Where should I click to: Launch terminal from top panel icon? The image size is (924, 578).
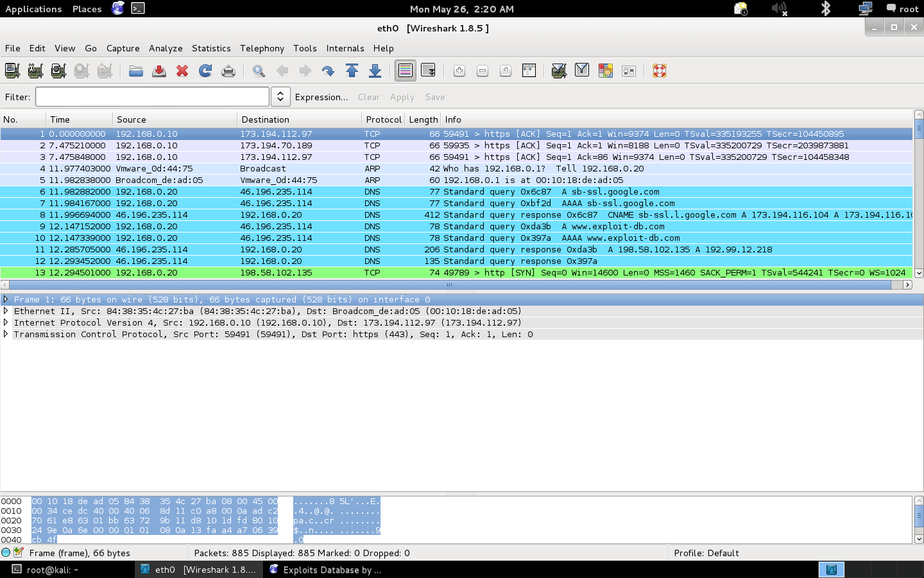138,8
